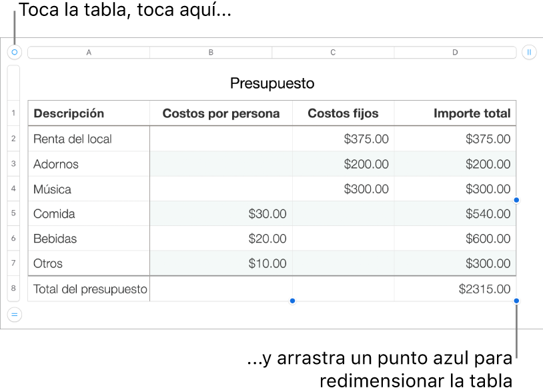Select the entire table using the circular table handle
Screen dimensions: 543x392
pyautogui.click(x=14, y=52)
